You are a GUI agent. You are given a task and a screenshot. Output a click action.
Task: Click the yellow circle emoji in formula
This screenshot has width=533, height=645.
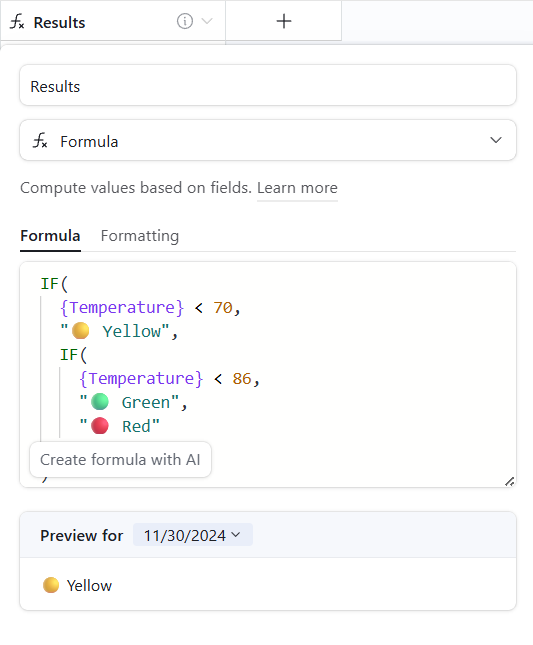click(x=80, y=331)
